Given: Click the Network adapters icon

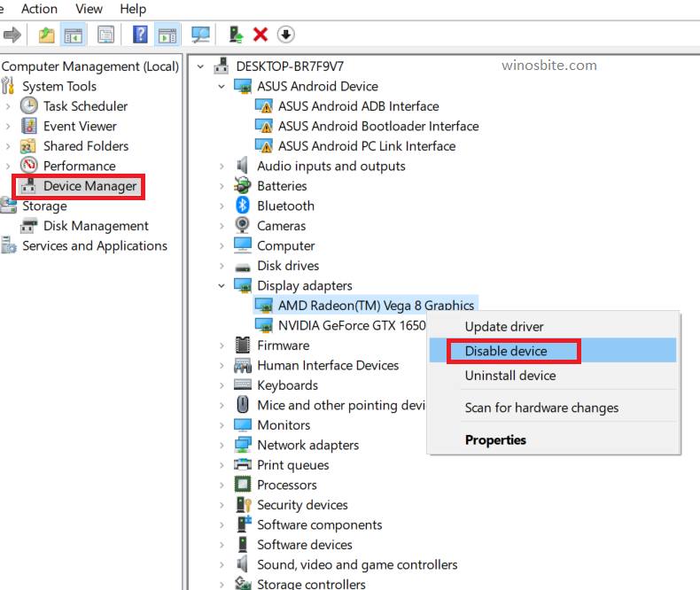Looking at the screenshot, I should tap(243, 445).
